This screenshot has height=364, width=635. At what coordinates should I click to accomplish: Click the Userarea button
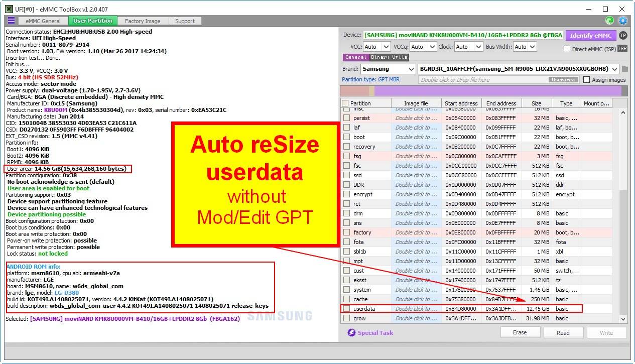point(562,80)
